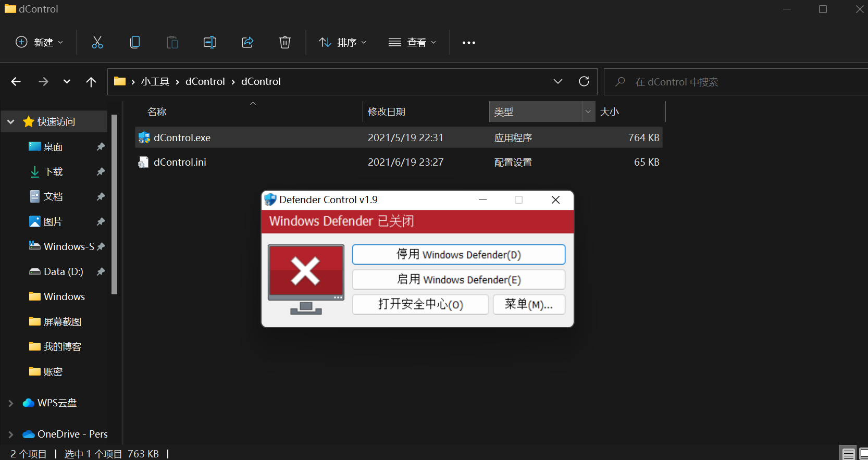Select 桌面 in quick access
Viewport: 868px width, 460px height.
(x=53, y=147)
